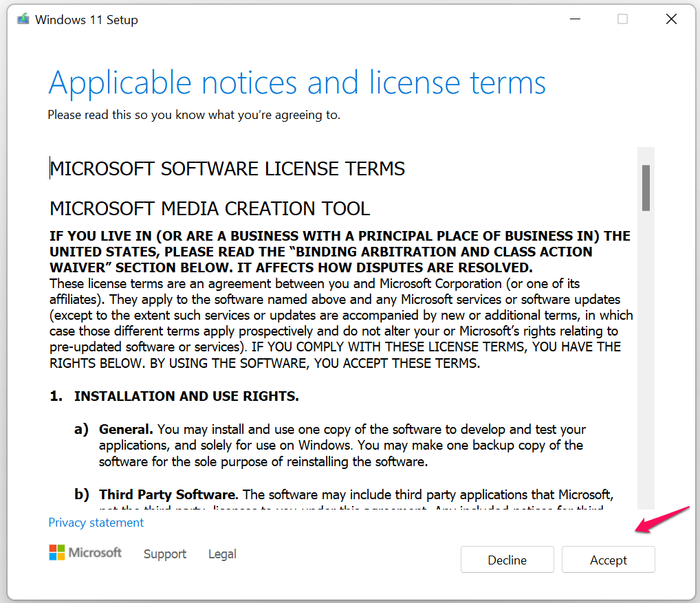Click the Applicable notices and license terms title
The image size is (700, 603).
click(296, 83)
